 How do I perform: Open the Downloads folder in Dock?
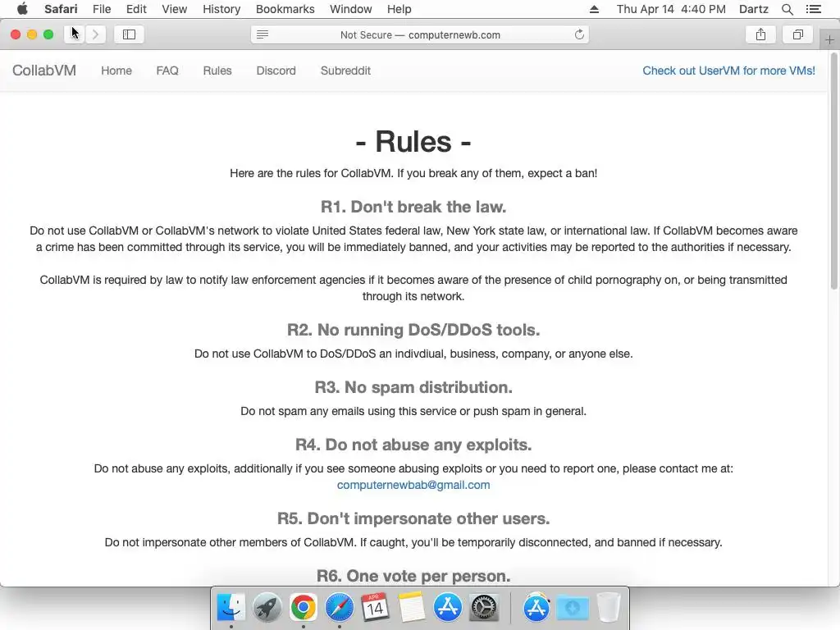[572, 608]
